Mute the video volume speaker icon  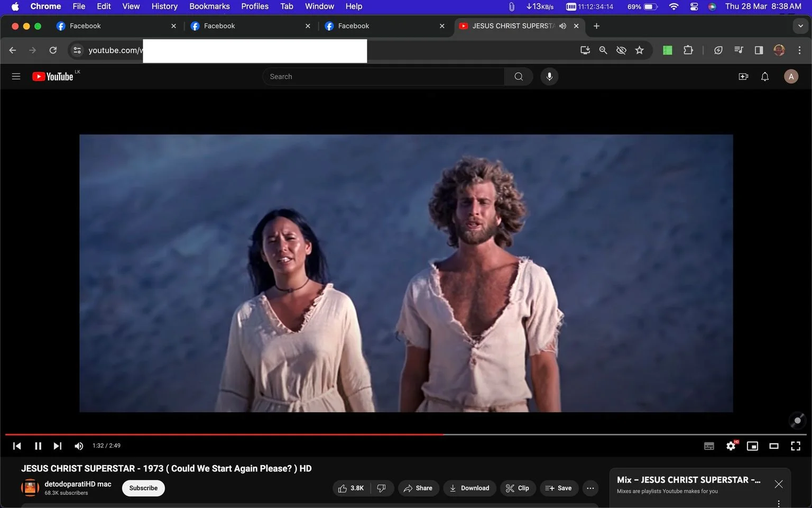pyautogui.click(x=79, y=446)
